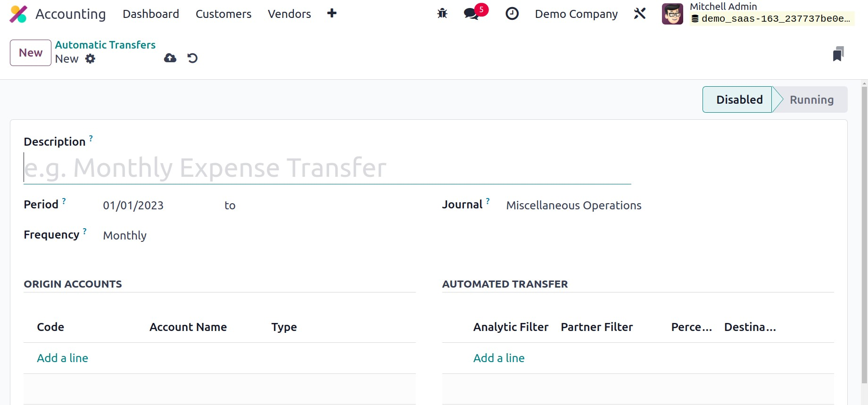Click Add a line under Automated Transfer

499,358
